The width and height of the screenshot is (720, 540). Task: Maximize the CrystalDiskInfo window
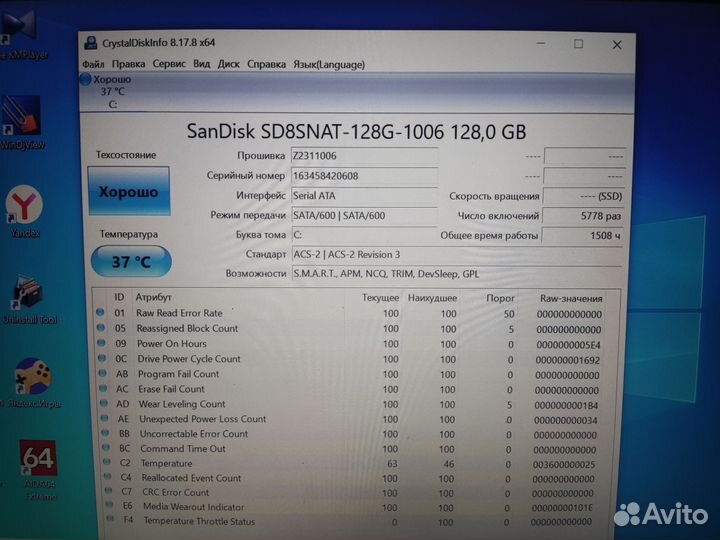coord(579,44)
